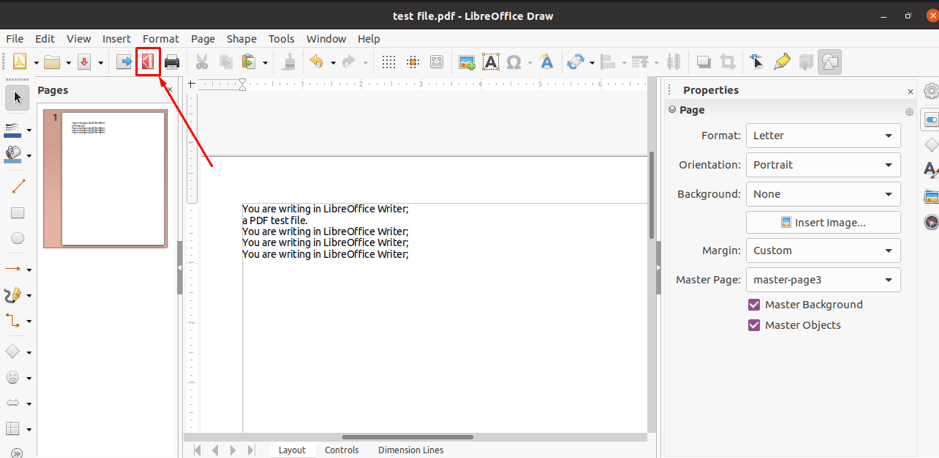Click the Rotate transformations icon
The image size is (939, 458).
coord(575,62)
